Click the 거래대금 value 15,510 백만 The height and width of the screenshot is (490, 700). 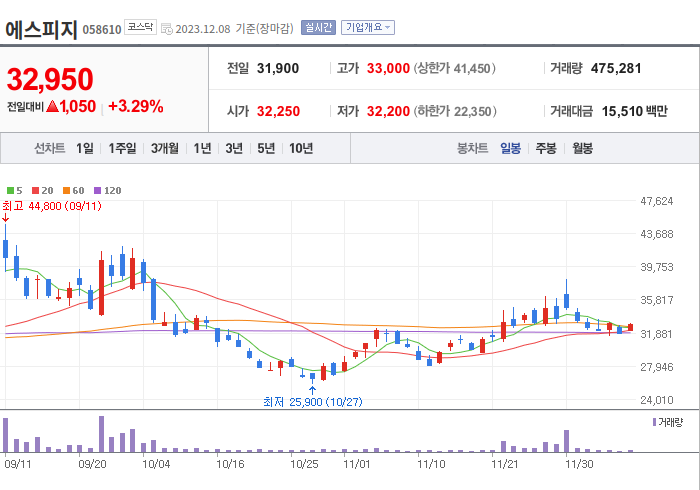[x=634, y=111]
